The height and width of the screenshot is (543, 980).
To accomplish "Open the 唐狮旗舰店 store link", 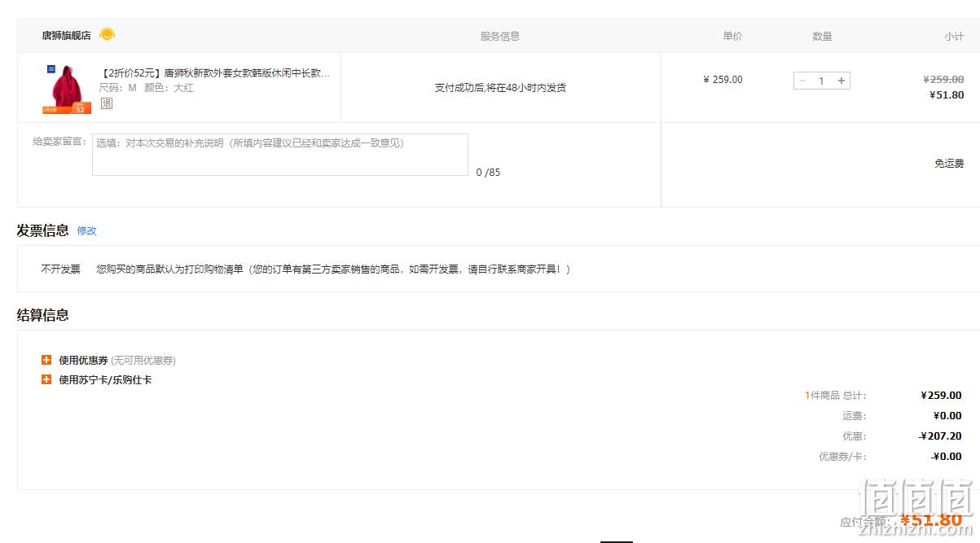I will pyautogui.click(x=66, y=36).
